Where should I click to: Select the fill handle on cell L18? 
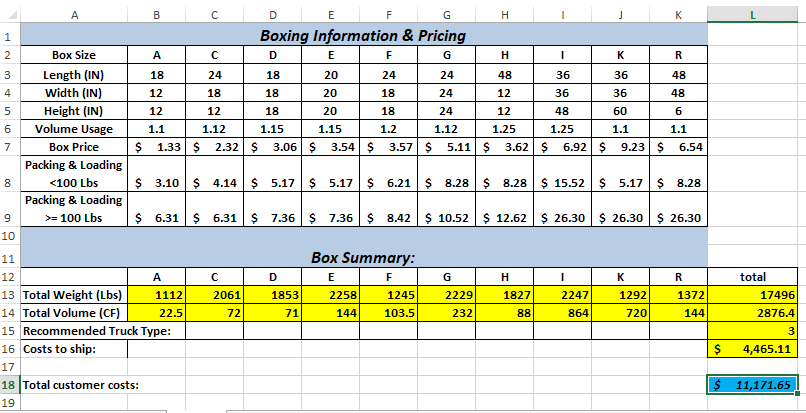pos(797,393)
